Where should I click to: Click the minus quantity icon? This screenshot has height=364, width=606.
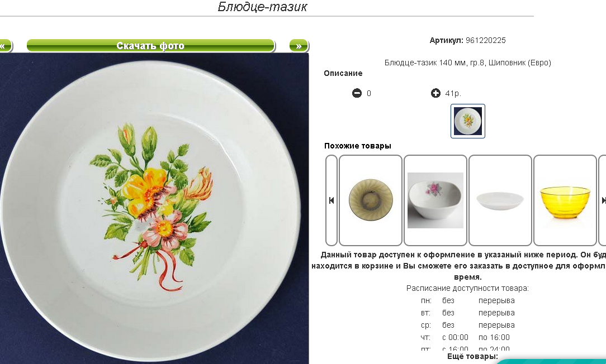click(x=357, y=93)
